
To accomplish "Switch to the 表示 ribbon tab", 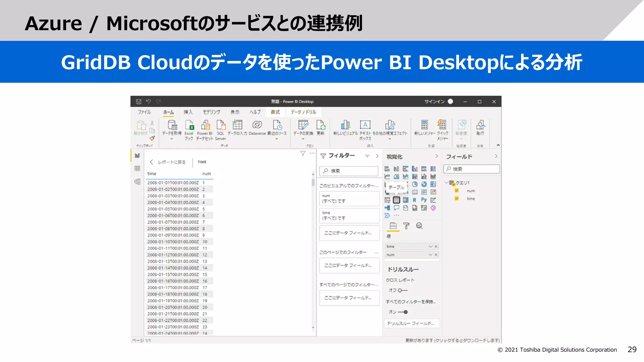I will coord(235,112).
